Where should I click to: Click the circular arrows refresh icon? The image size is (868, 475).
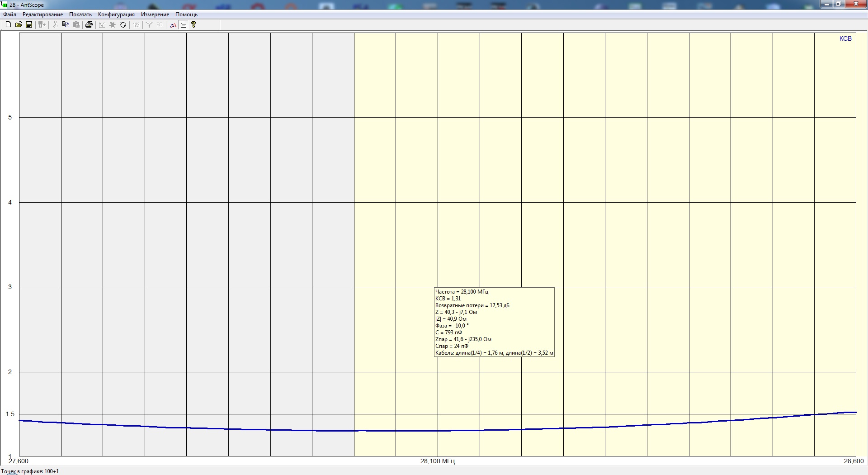tap(123, 25)
